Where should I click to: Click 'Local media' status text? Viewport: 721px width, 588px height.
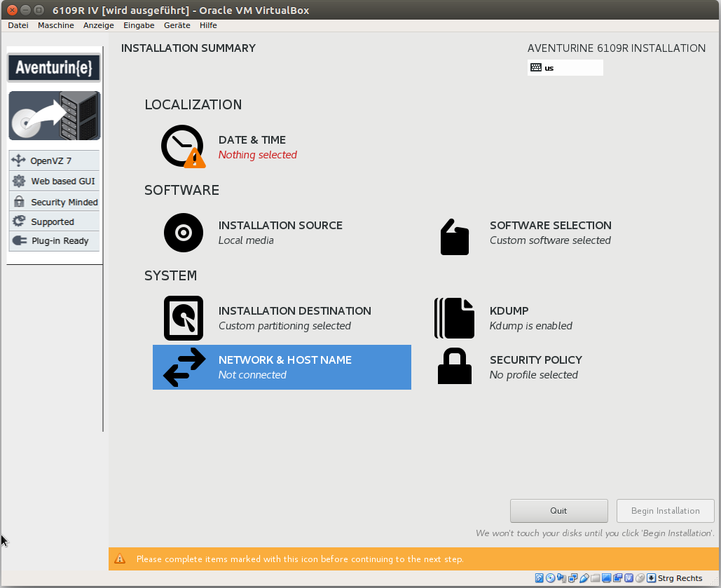click(246, 240)
